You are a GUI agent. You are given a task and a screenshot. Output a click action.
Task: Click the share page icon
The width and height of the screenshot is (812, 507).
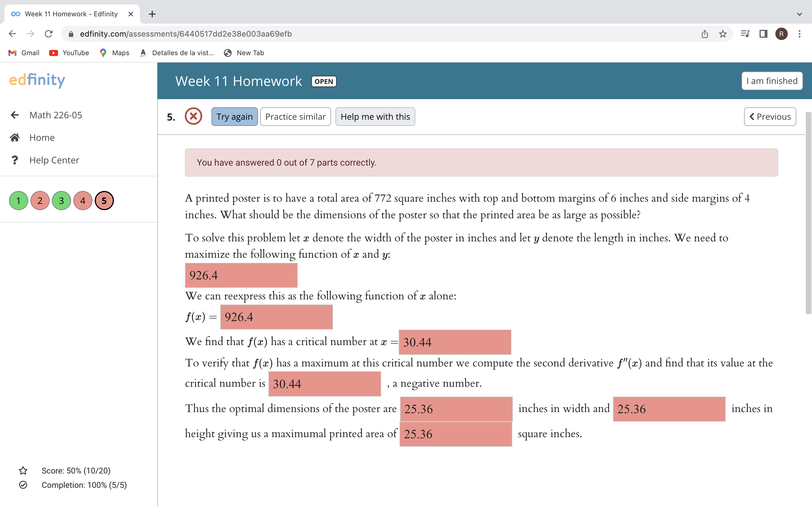point(705,34)
